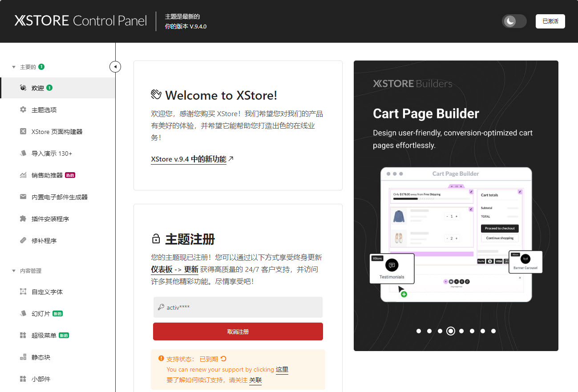Select the fifth carousel dot
The height and width of the screenshot is (392, 578).
[461, 331]
